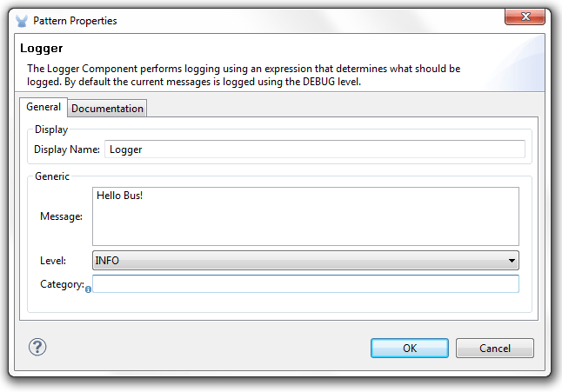The height and width of the screenshot is (392, 562).
Task: Click the Display Name label
Action: click(x=67, y=149)
